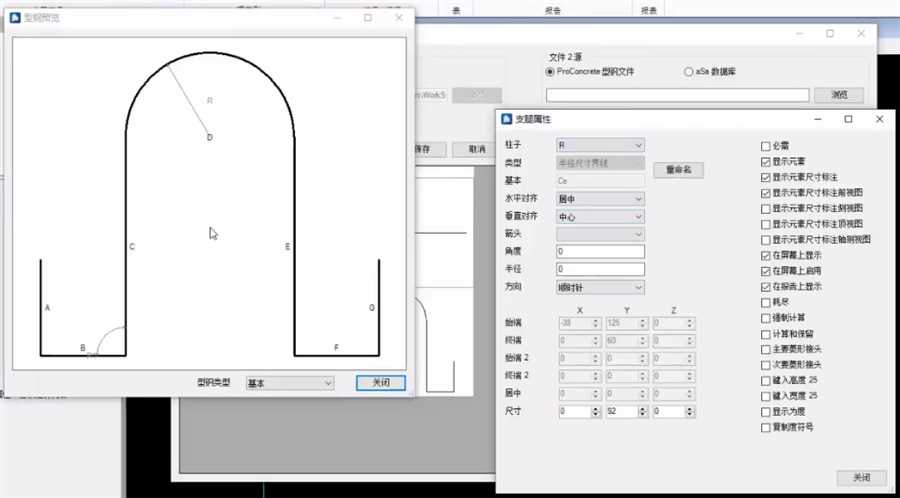The image size is (900, 498).
Task: Enable the 强制计算 checkbox
Action: pos(766,318)
